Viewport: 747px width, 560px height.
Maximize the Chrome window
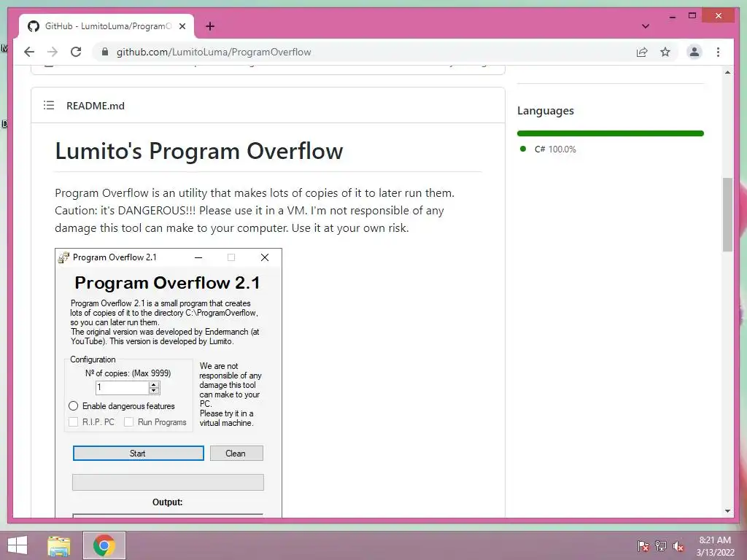point(692,16)
